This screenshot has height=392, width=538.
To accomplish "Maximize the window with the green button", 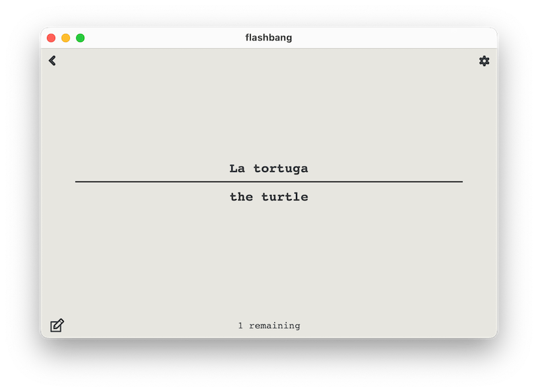I will click(x=80, y=38).
